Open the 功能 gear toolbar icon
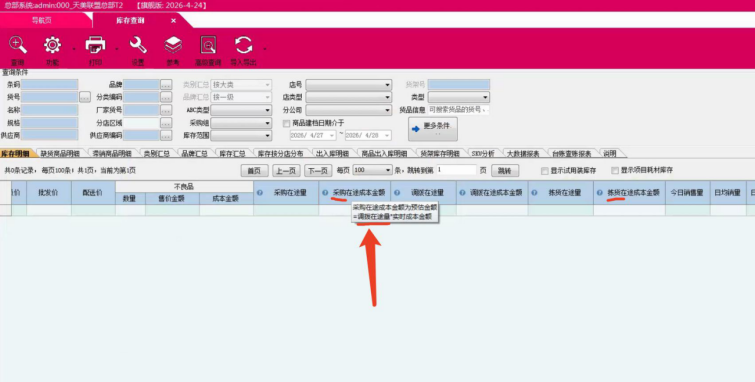 (52, 45)
